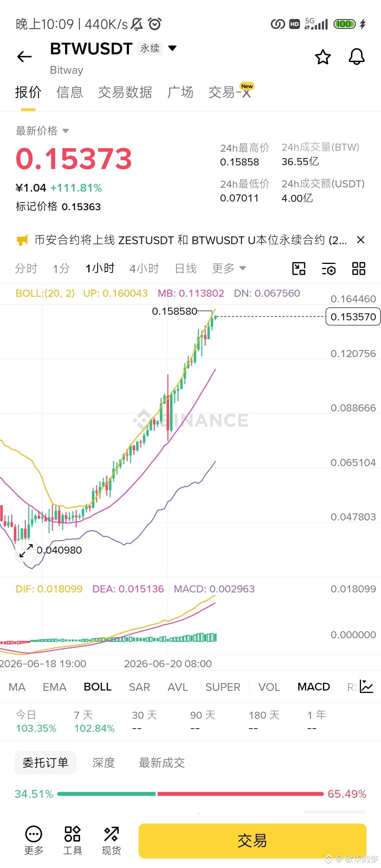Open the indicator settings chart icon
This screenshot has width=381, height=868.
(x=366, y=686)
